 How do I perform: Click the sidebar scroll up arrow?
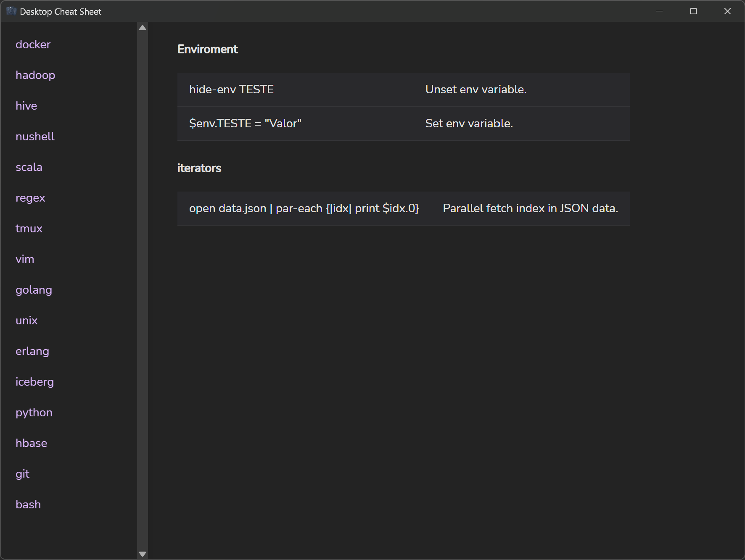(143, 28)
